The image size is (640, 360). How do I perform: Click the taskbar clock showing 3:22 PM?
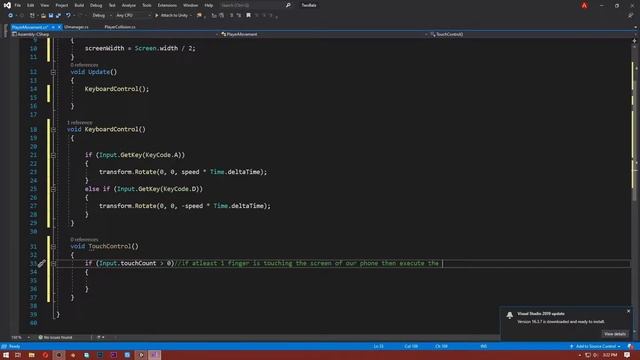[x=610, y=355]
